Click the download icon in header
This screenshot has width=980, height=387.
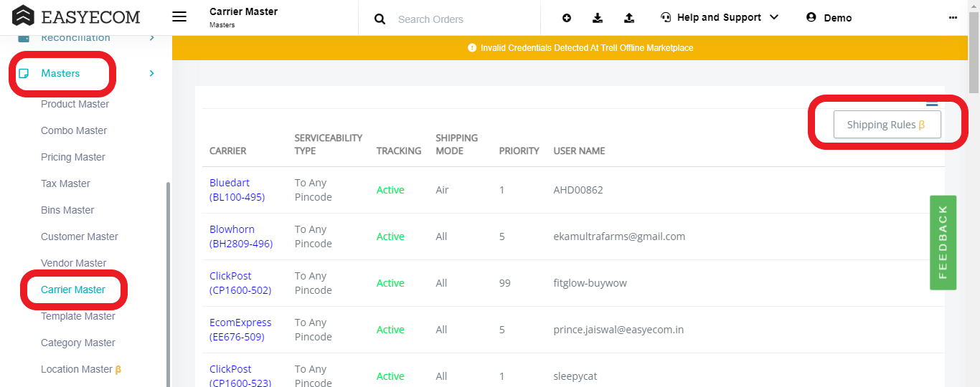pos(598,18)
